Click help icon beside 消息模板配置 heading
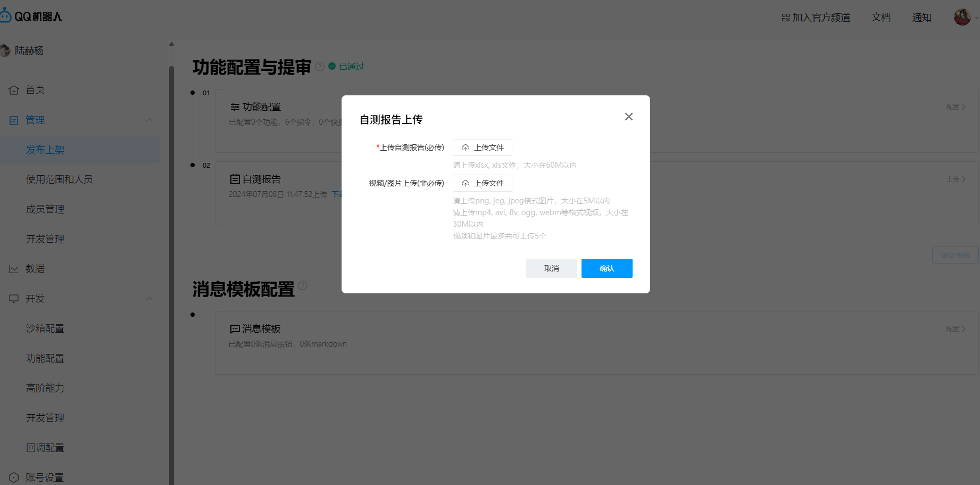The image size is (980, 485). 303,285
